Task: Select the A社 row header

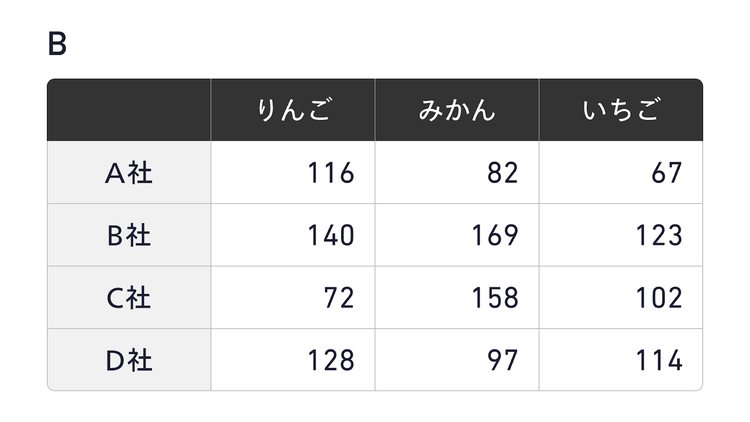Action: pyautogui.click(x=129, y=173)
